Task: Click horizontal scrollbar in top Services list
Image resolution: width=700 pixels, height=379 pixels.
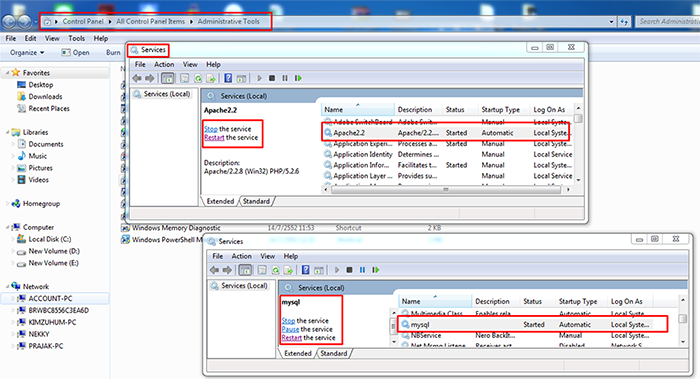Action: [446, 190]
